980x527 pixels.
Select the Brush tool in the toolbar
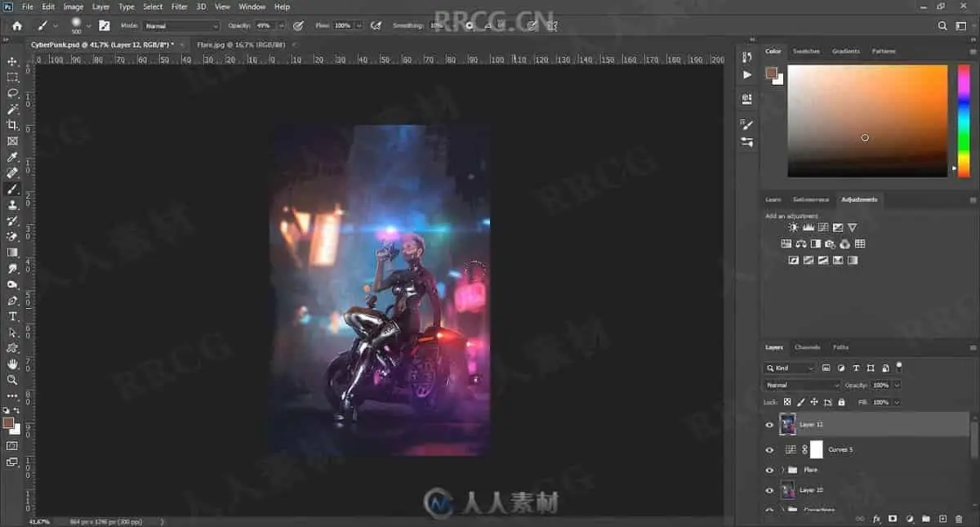click(12, 189)
